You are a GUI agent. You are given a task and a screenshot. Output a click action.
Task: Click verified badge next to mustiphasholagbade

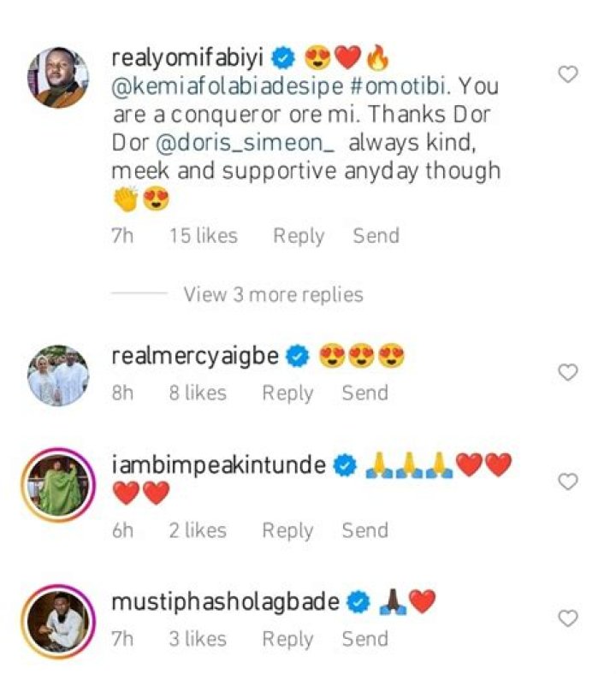[x=359, y=603]
